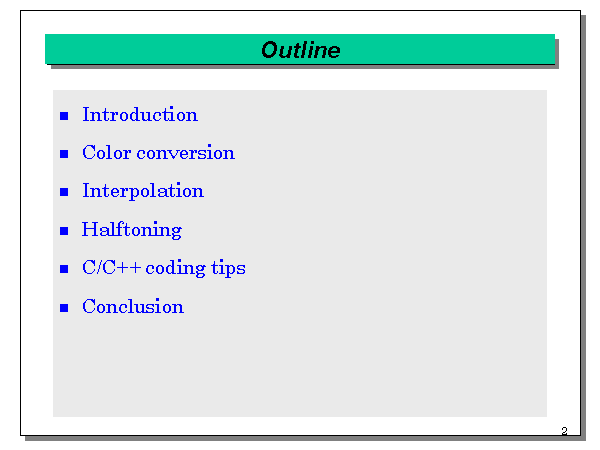
Task: Go to the Interpolation section
Action: (x=143, y=191)
